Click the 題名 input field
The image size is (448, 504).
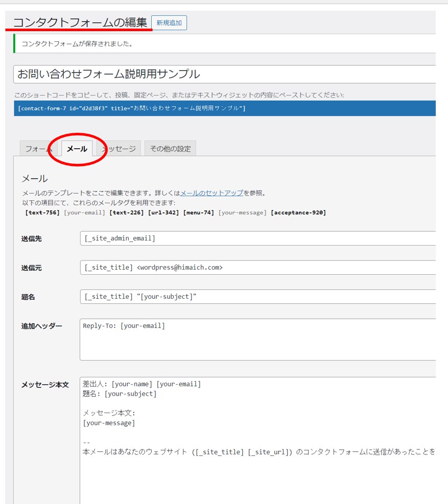(257, 296)
